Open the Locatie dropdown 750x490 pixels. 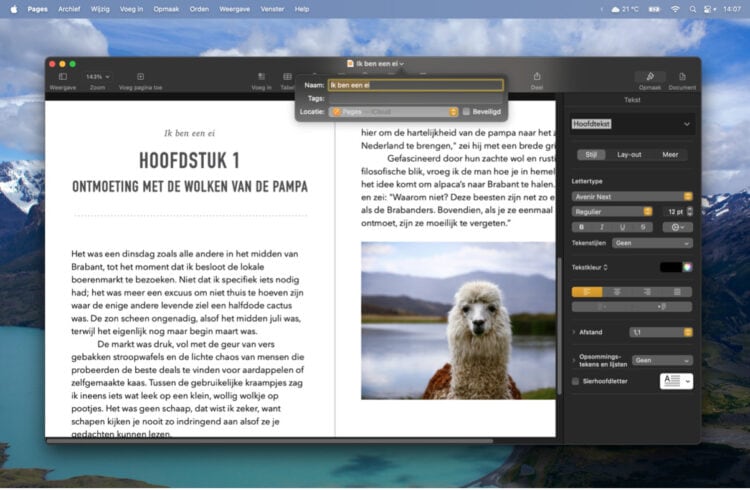point(393,112)
